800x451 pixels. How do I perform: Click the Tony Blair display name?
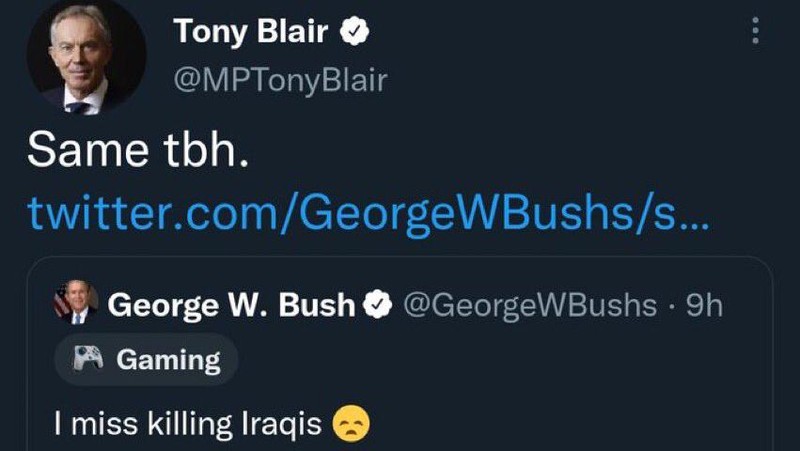(x=250, y=32)
